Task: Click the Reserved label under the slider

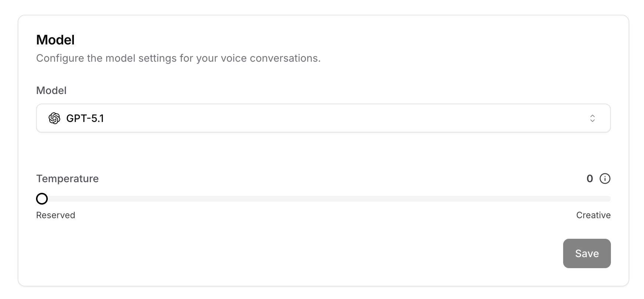Action: [55, 215]
